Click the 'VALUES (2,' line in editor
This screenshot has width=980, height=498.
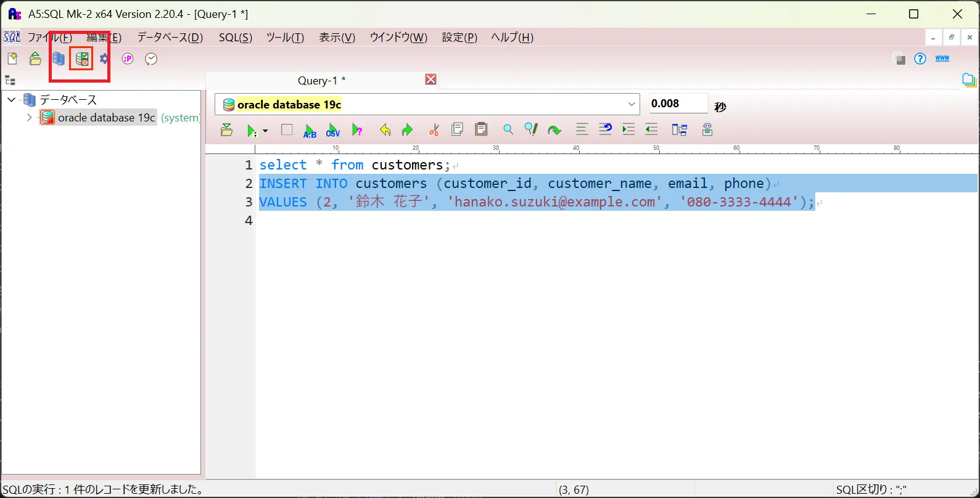pyautogui.click(x=537, y=202)
